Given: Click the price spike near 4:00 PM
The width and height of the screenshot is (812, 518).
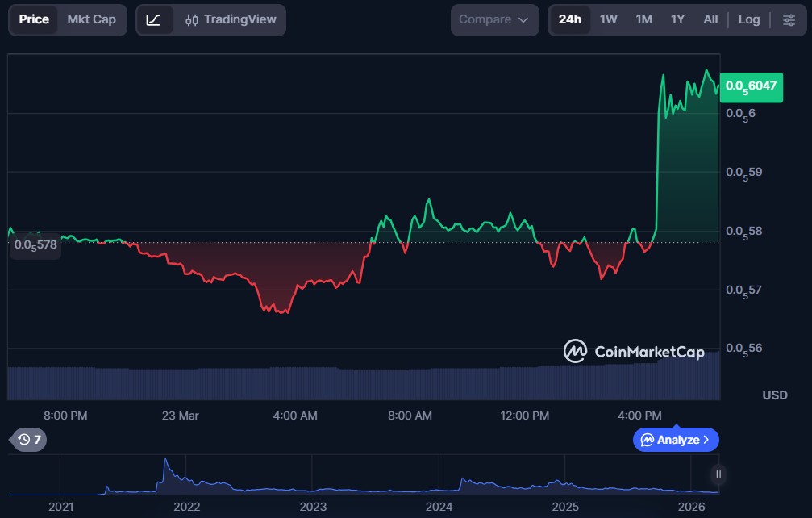Looking at the screenshot, I should point(660,145).
